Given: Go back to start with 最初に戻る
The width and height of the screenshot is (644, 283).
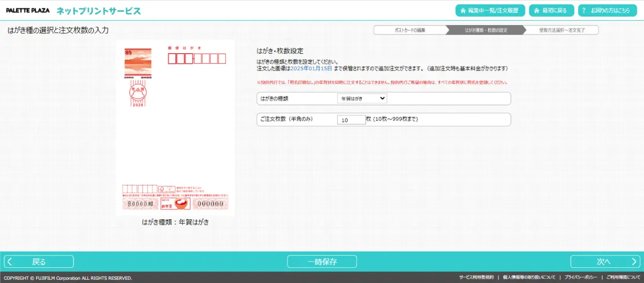Looking at the screenshot, I should click(x=552, y=10).
